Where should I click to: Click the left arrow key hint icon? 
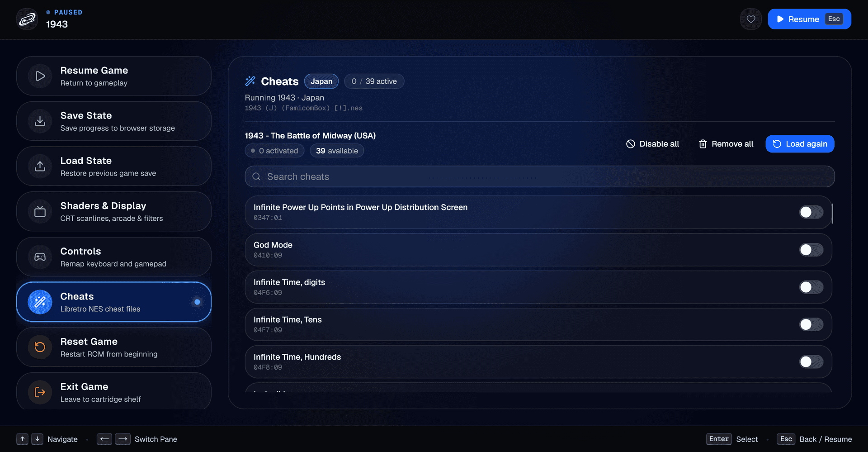pyautogui.click(x=104, y=439)
